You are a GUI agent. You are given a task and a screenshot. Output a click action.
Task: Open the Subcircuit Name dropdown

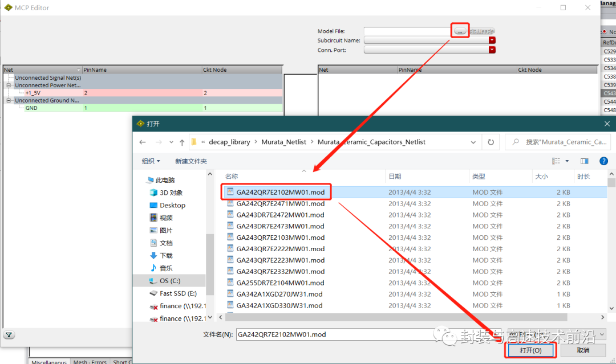pyautogui.click(x=492, y=40)
